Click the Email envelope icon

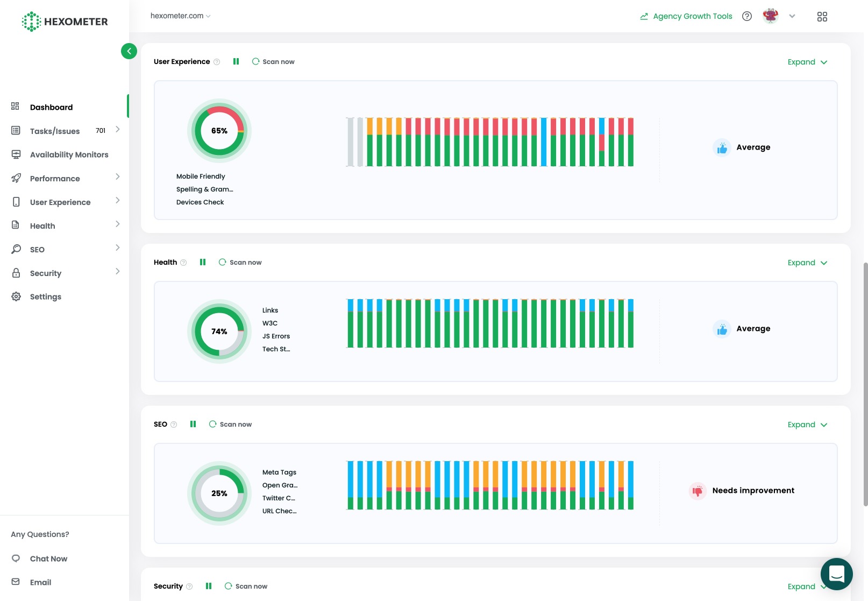pyautogui.click(x=16, y=582)
